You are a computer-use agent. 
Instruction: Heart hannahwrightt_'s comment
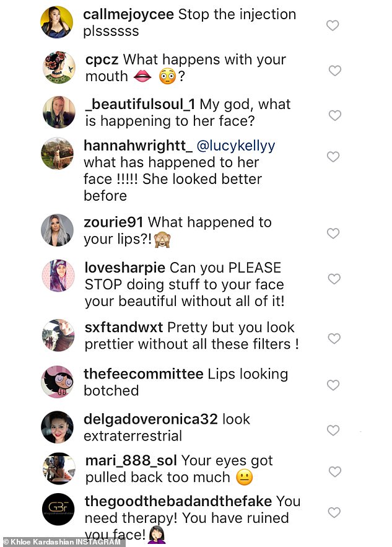point(333,157)
